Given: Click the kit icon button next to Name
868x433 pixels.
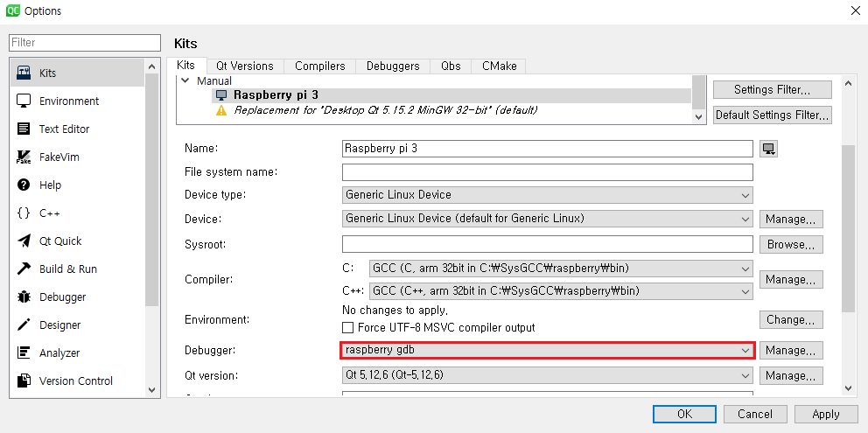Looking at the screenshot, I should coord(768,149).
